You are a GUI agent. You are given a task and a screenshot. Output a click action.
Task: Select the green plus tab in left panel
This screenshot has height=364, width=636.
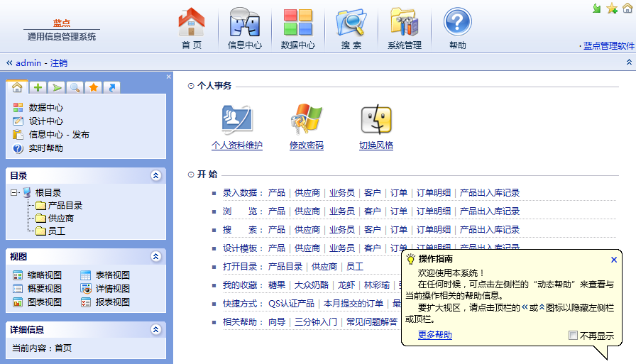(38, 87)
